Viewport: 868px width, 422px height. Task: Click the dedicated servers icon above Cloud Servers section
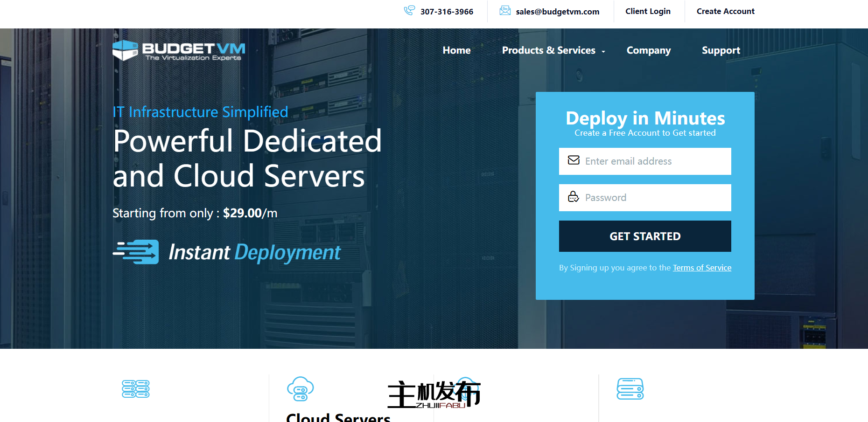135,388
